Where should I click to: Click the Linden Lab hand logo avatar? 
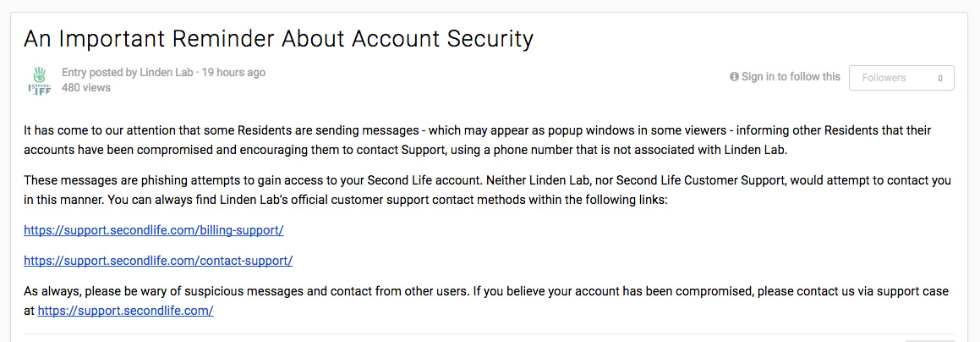point(40,80)
